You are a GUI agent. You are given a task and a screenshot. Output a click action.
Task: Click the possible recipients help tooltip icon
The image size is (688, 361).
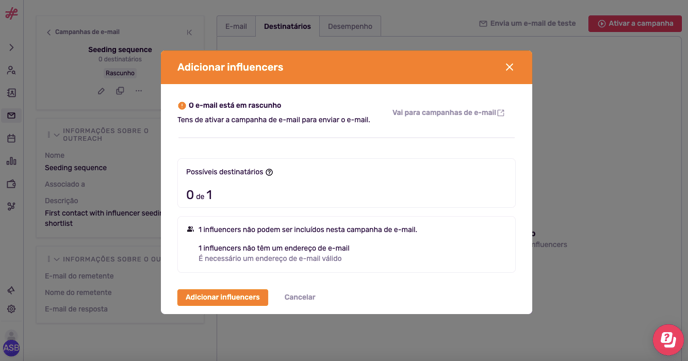tap(269, 172)
